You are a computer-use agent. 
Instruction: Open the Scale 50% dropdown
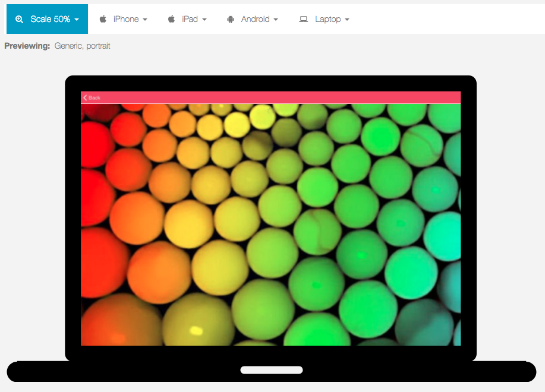point(48,19)
